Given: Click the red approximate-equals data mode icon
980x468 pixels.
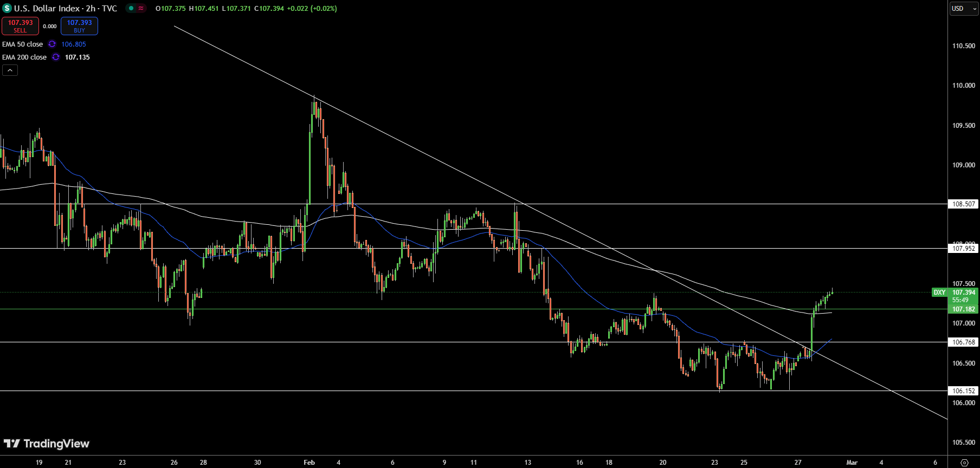Looking at the screenshot, I should (x=141, y=8).
